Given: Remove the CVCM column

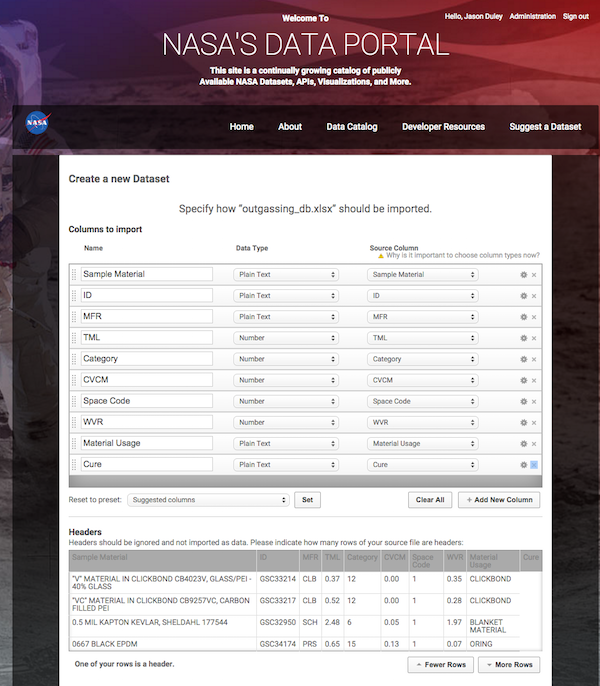Looking at the screenshot, I should tap(534, 380).
